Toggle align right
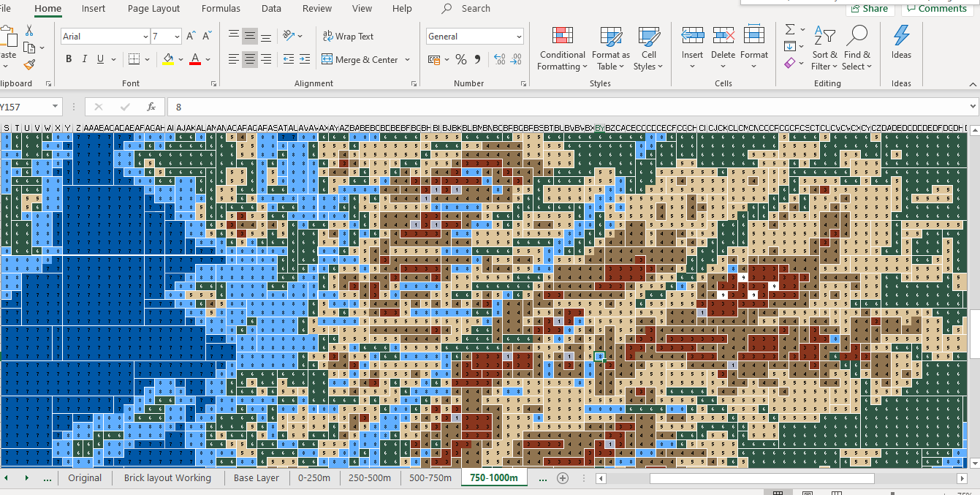This screenshot has height=495, width=980. [266, 59]
